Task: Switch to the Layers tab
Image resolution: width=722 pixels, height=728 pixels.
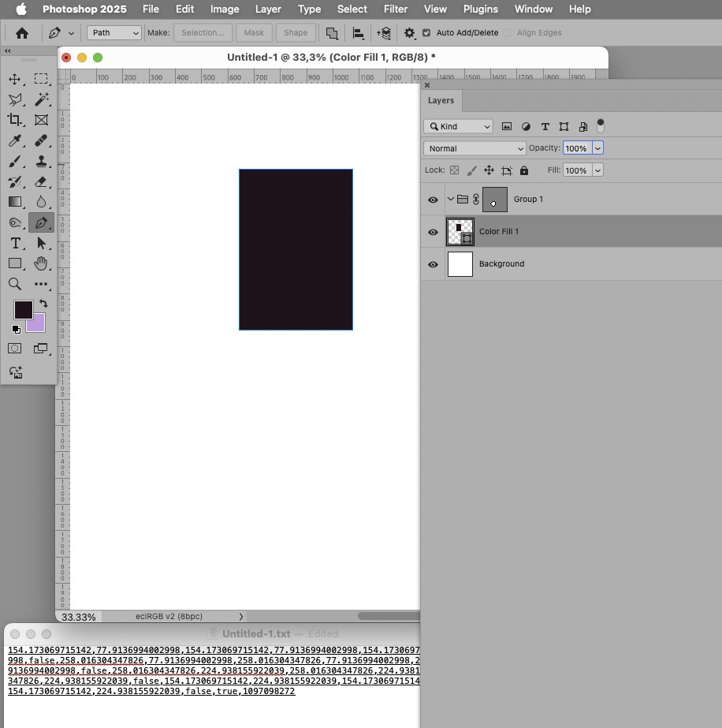Action: pyautogui.click(x=441, y=100)
